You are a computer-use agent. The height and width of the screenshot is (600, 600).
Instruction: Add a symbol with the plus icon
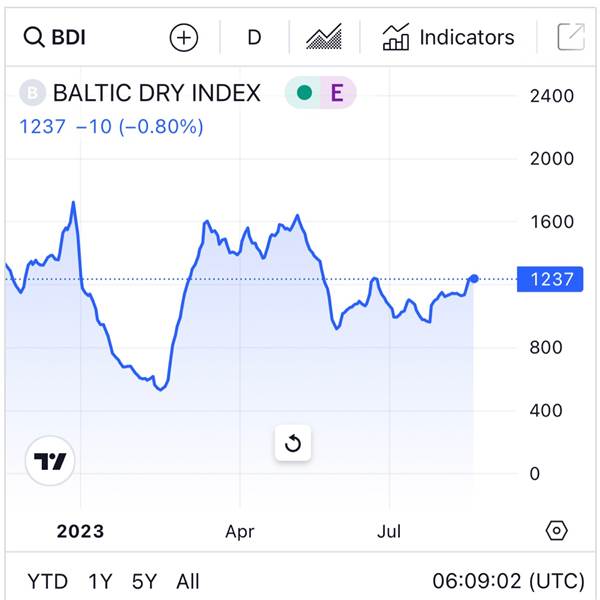point(184,38)
